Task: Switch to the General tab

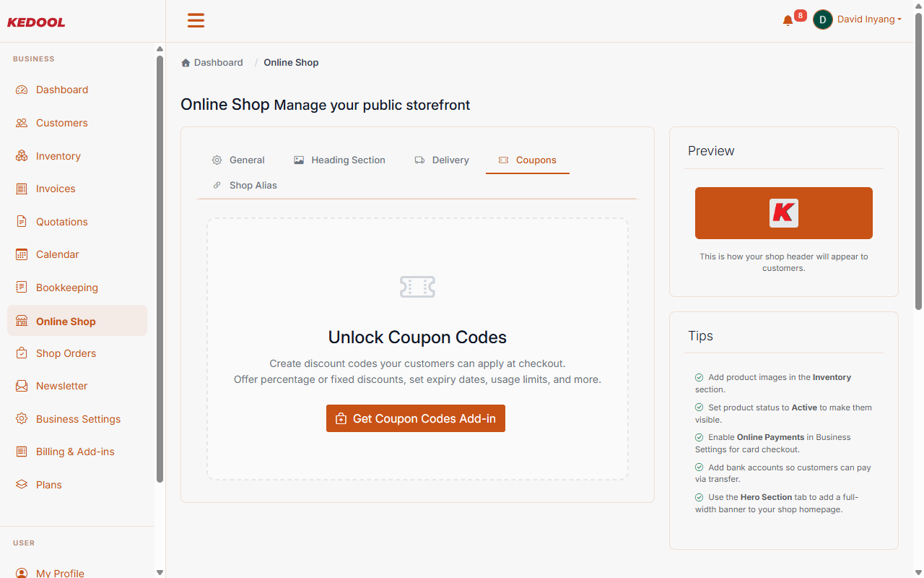Action: [238, 160]
